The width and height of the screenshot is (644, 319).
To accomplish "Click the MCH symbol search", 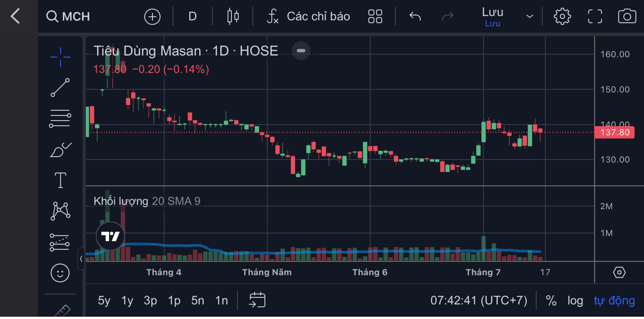I will pyautogui.click(x=68, y=16).
